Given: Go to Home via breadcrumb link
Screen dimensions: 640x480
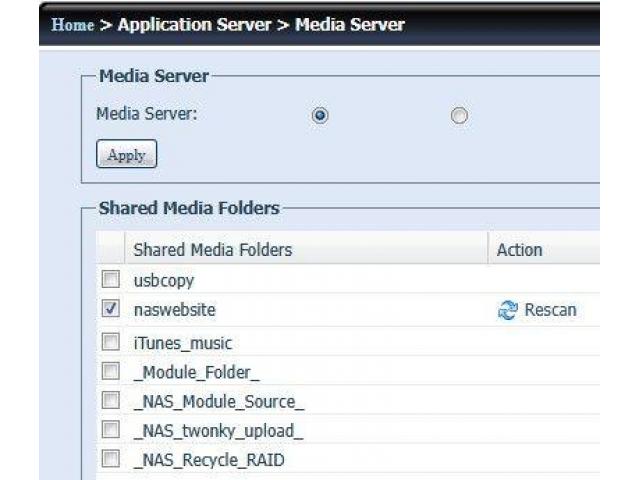Looking at the screenshot, I should pos(71,24).
